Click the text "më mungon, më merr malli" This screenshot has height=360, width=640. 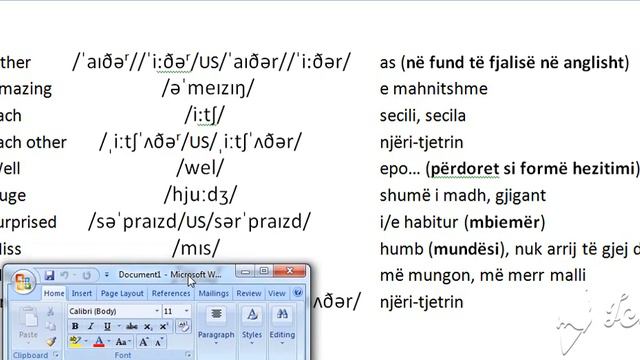pos(483,275)
